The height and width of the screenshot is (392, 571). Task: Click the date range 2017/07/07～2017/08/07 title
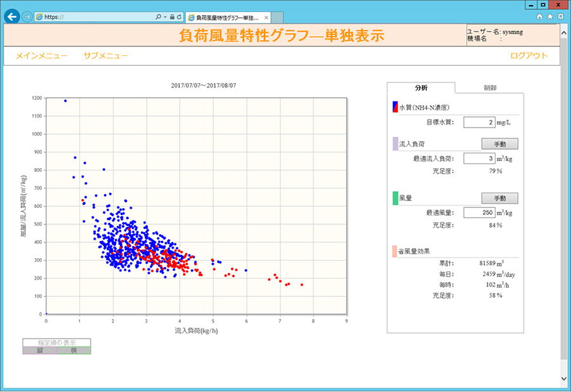click(x=203, y=86)
